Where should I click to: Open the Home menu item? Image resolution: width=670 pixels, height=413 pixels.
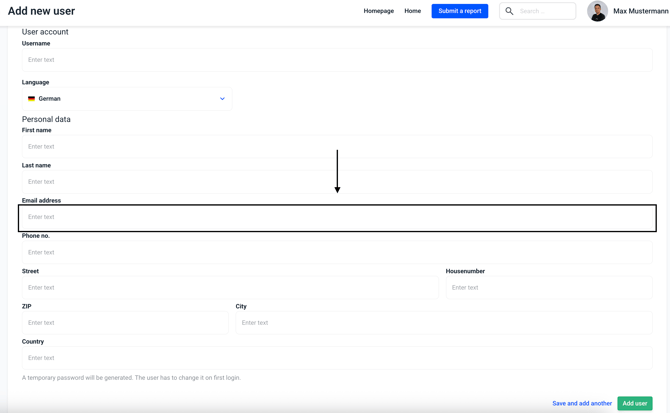[412, 11]
